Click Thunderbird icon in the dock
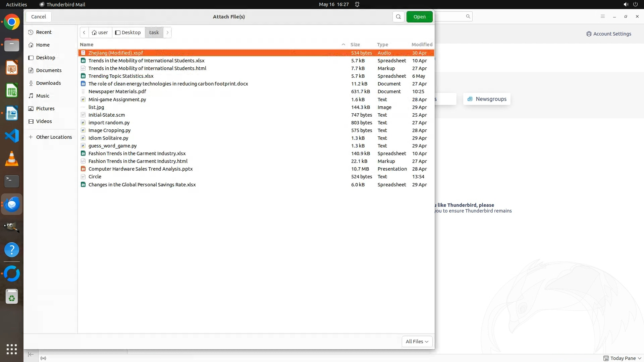644x362 pixels. pyautogui.click(x=12, y=204)
